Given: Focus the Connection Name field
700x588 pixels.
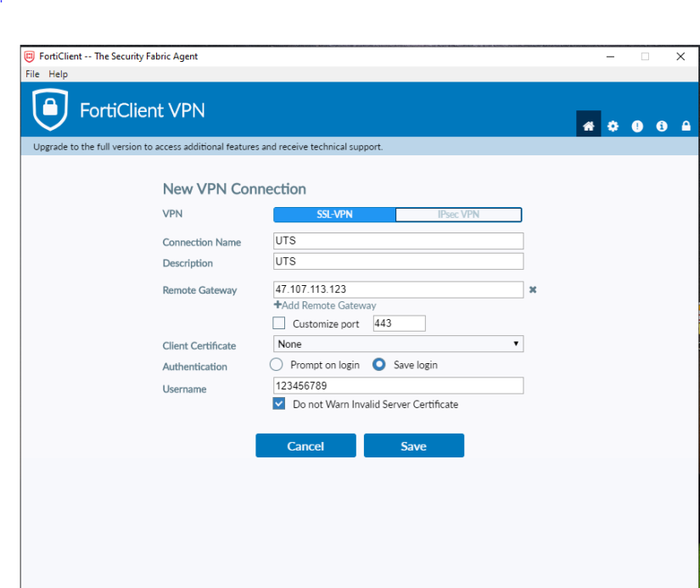Looking at the screenshot, I should tap(398, 241).
